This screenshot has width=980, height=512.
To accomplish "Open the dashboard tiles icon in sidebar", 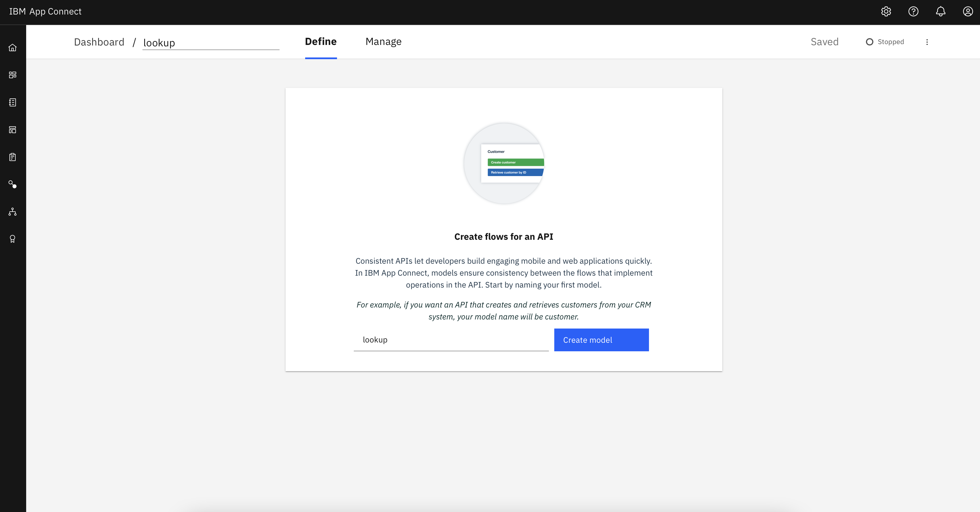I will [x=13, y=75].
